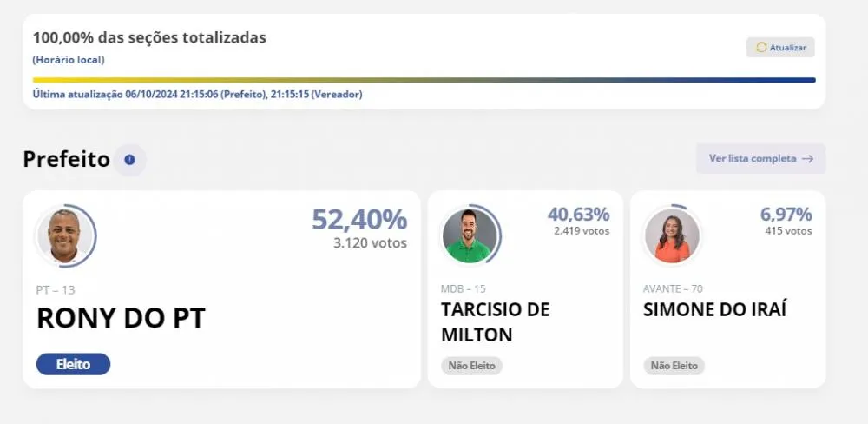Click the (Horário local) text

click(x=69, y=60)
